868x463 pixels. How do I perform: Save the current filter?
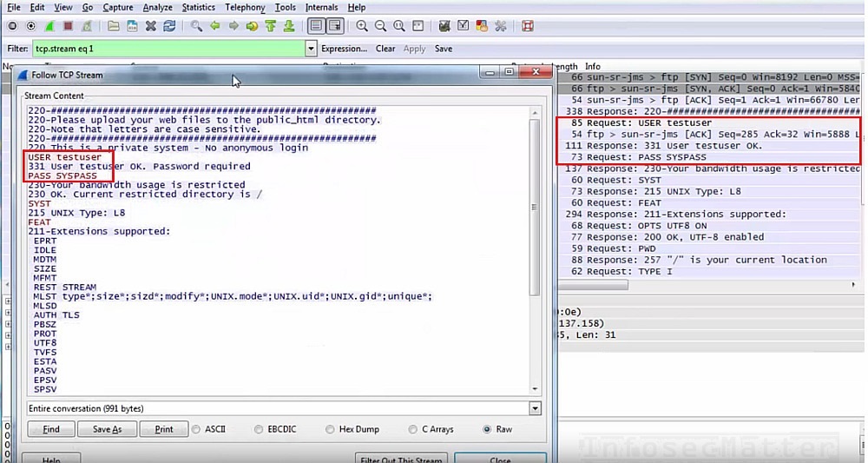coord(444,49)
